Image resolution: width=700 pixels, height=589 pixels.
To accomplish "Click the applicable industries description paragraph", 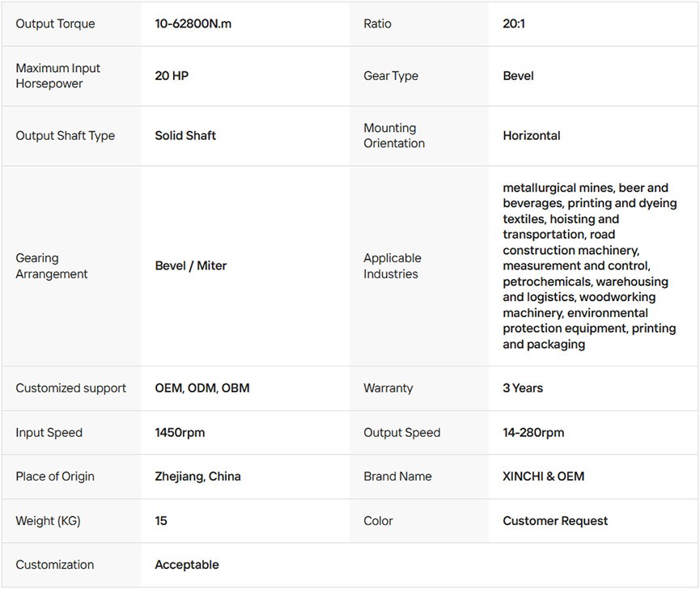I will pos(589,266).
